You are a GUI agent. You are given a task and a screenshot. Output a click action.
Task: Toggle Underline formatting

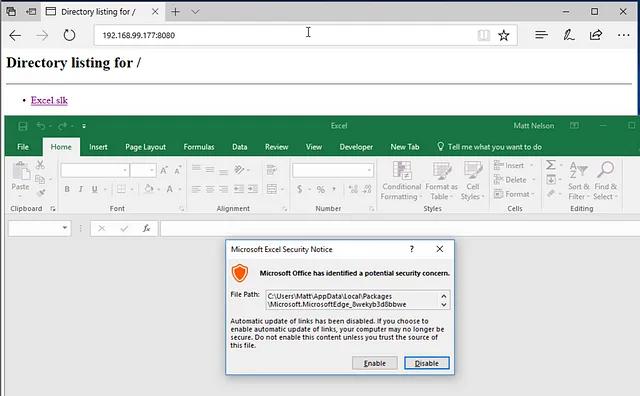tap(95, 189)
